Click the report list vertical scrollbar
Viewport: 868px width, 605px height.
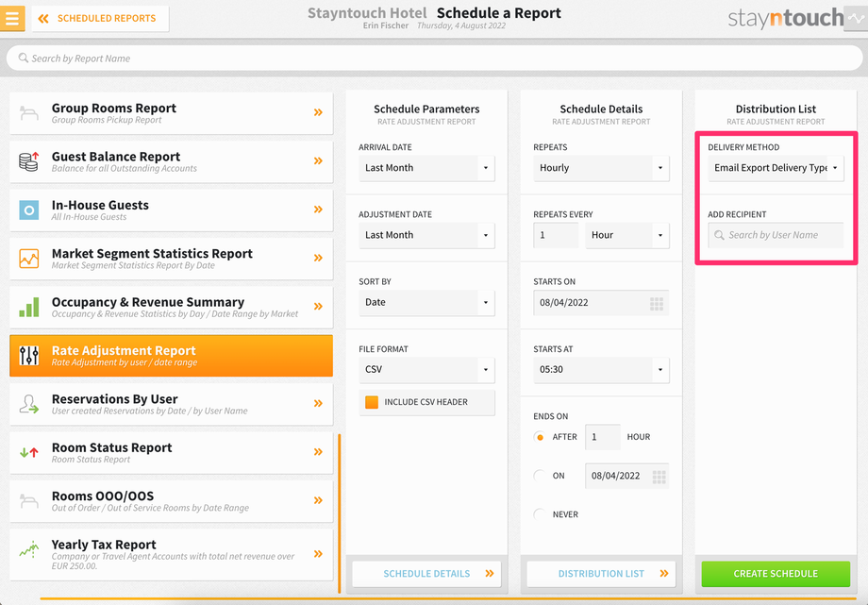340,513
